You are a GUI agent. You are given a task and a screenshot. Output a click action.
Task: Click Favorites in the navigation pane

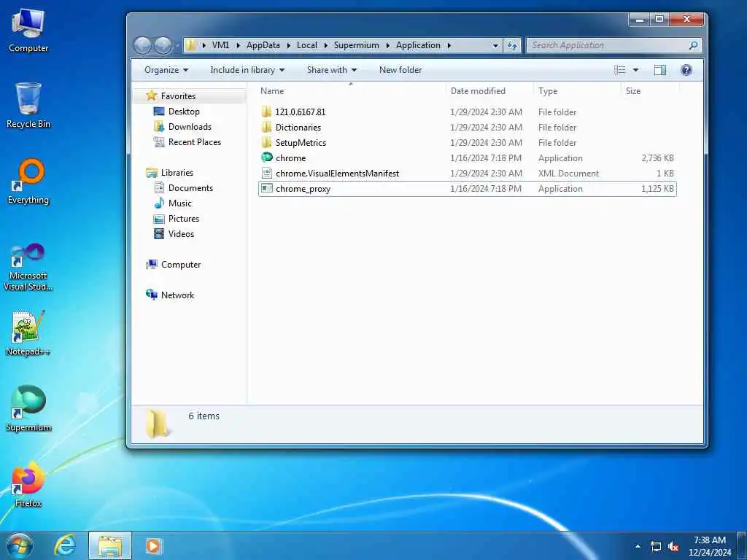(x=178, y=96)
